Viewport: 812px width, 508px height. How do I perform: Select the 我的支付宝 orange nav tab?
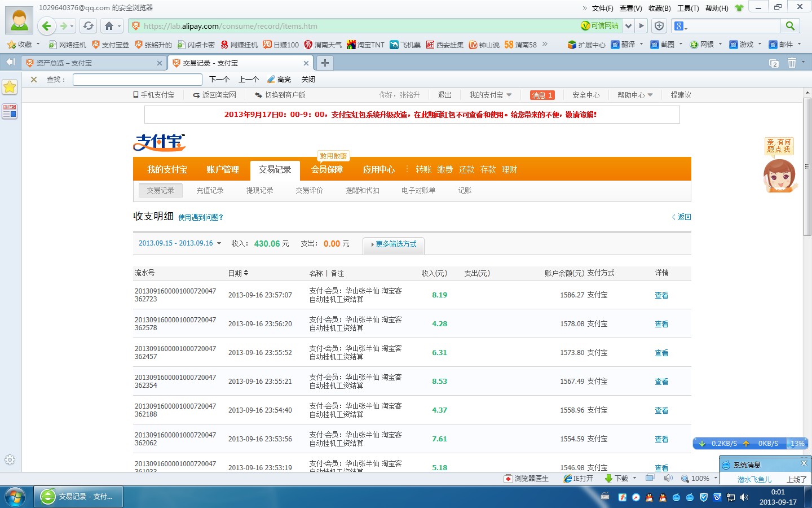[x=167, y=169]
